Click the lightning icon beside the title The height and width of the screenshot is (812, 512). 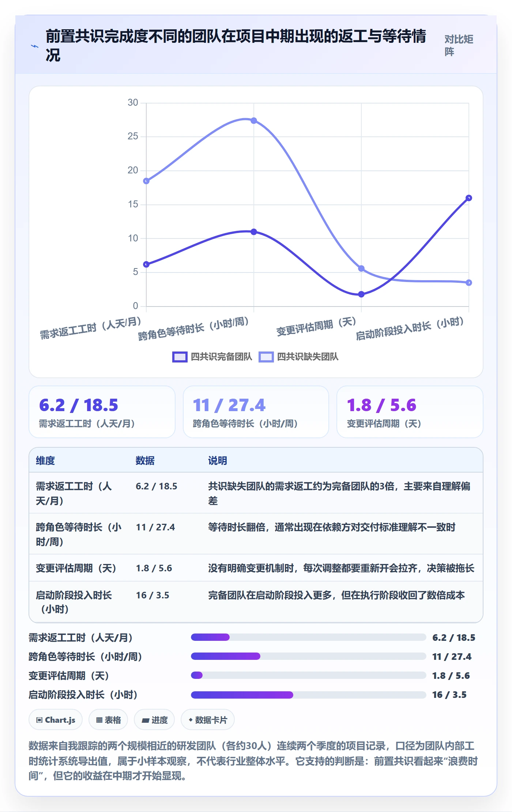(35, 46)
